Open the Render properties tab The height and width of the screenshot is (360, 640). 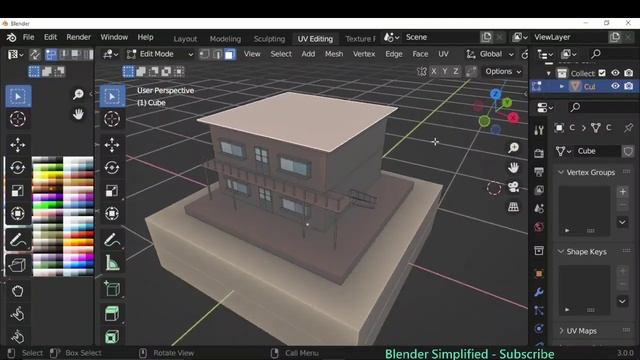[x=539, y=153]
